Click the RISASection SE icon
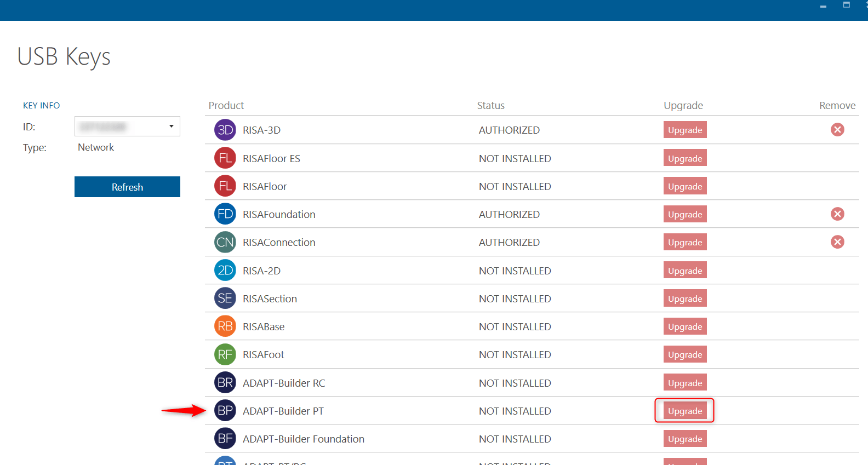 click(x=225, y=298)
